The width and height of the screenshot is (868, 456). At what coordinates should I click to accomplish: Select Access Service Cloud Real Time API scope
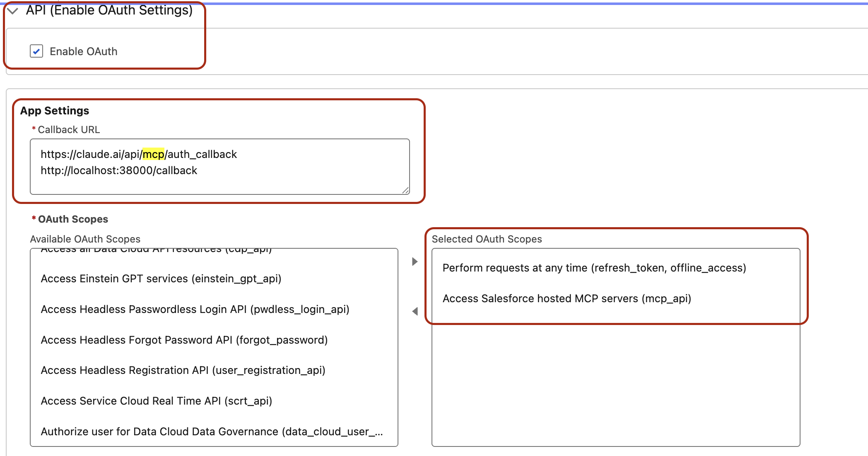(157, 401)
